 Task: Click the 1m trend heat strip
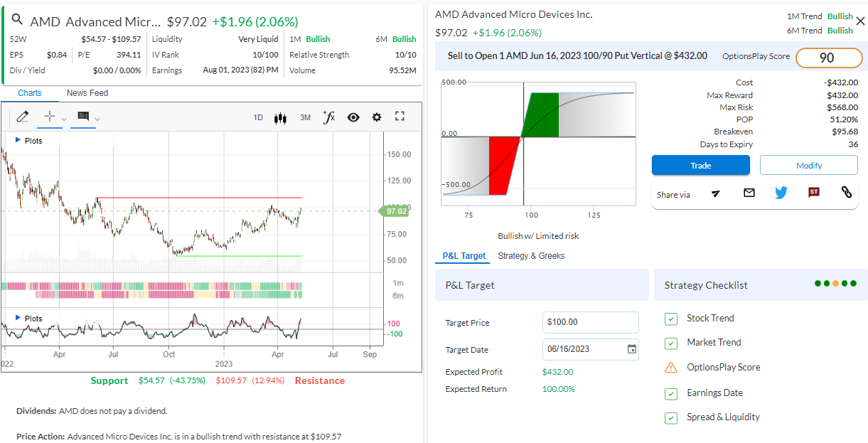[x=151, y=286]
